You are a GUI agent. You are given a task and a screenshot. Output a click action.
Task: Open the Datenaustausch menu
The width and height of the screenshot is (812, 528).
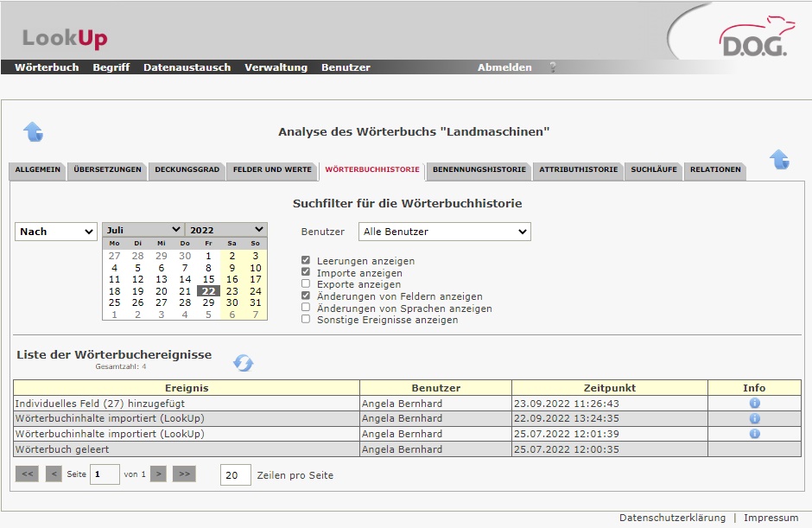tap(187, 67)
